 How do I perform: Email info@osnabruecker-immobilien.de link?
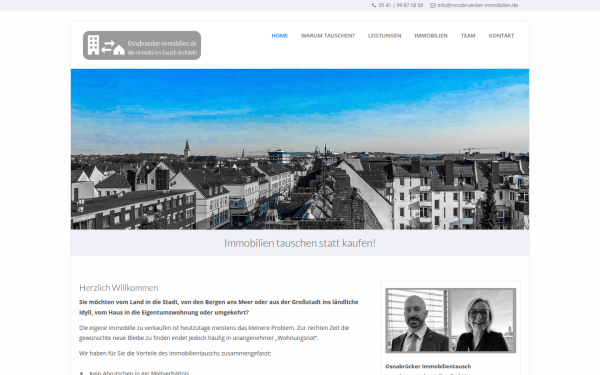(478, 5)
